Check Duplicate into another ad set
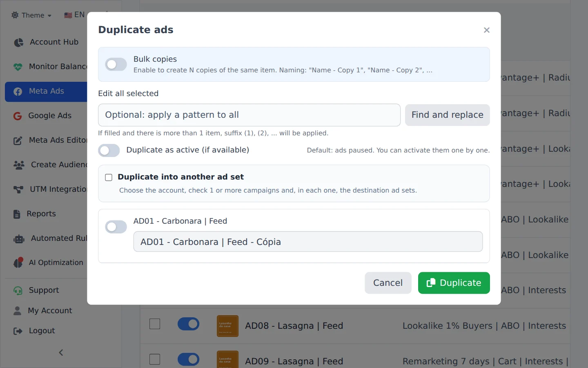The width and height of the screenshot is (588, 368). coord(109,177)
